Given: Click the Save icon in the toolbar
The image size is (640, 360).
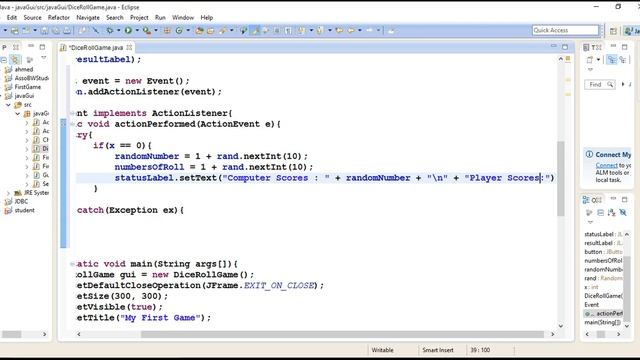Looking at the screenshot, I should click(x=44, y=31).
